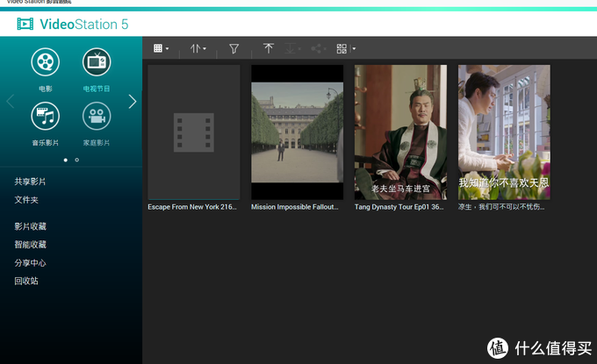Image resolution: width=597 pixels, height=364 pixels.
Task: Expand the multi-select dropdown arrow
Action: 354,49
